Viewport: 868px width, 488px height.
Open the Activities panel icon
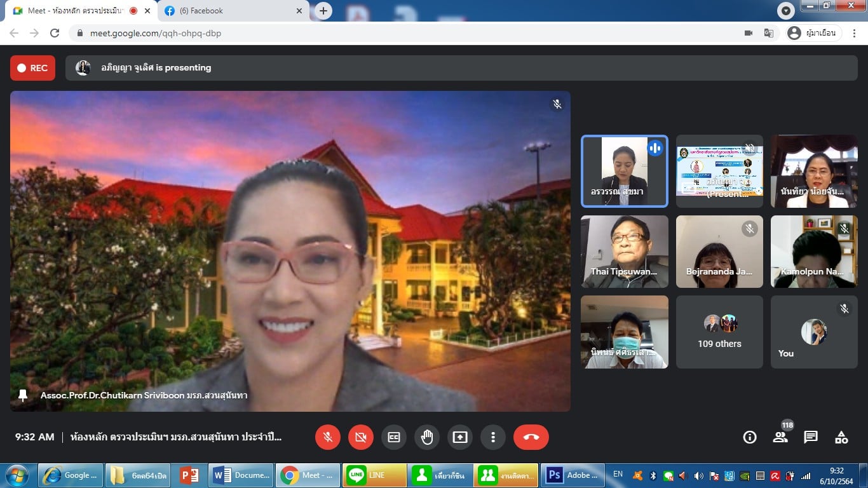[841, 437]
